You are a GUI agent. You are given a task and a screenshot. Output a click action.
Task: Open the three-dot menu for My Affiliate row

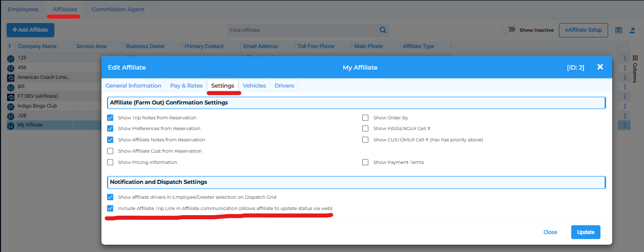[625, 125]
